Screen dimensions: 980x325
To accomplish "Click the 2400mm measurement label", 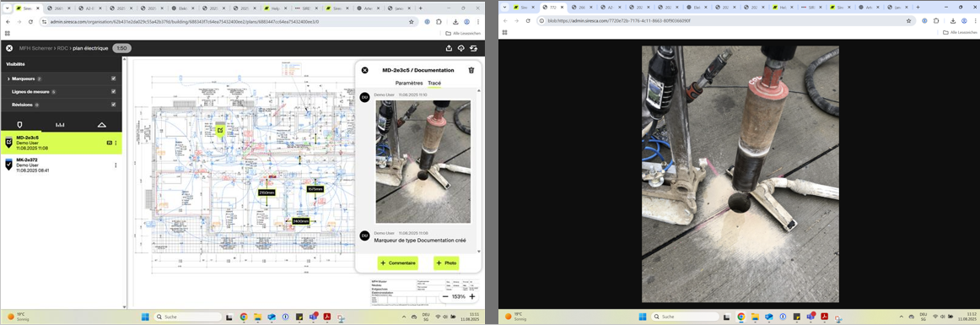I will [x=300, y=221].
